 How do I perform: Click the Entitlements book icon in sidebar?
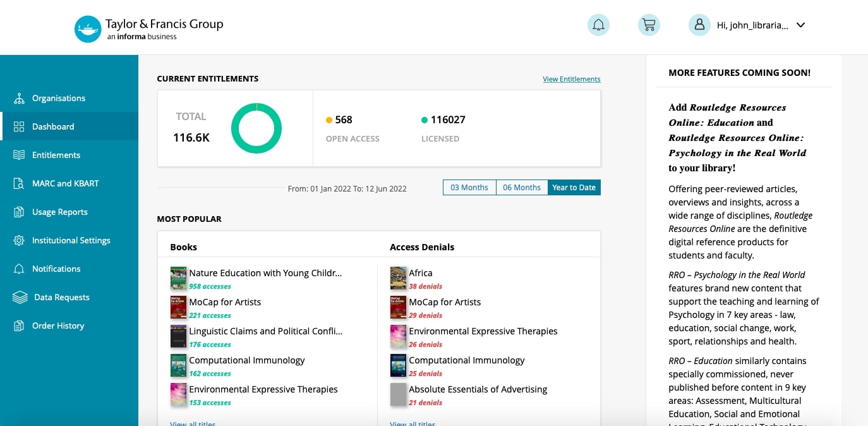point(19,155)
